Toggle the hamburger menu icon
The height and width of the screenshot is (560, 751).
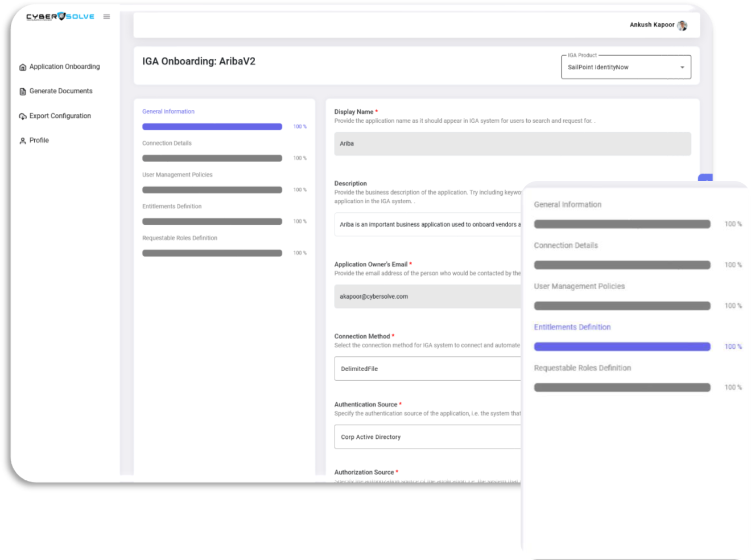coord(106,17)
